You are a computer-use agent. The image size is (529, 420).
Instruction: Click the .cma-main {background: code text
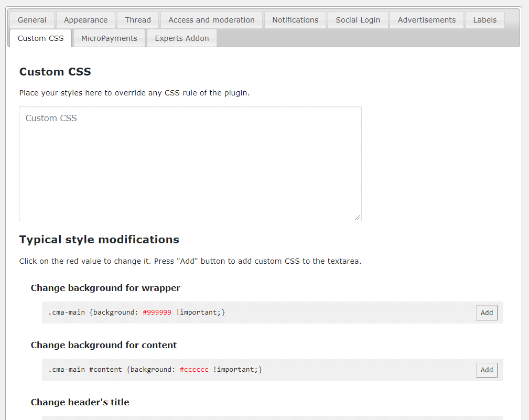tap(93, 313)
